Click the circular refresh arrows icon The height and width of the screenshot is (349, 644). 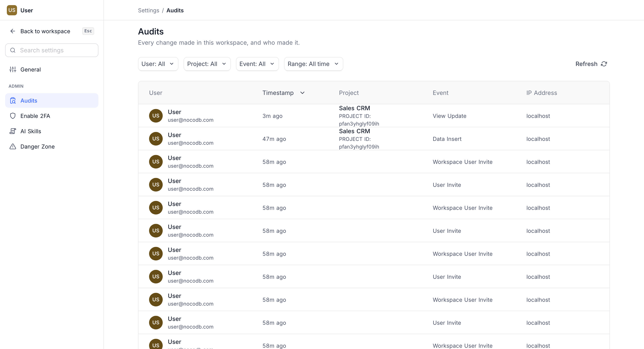point(604,64)
